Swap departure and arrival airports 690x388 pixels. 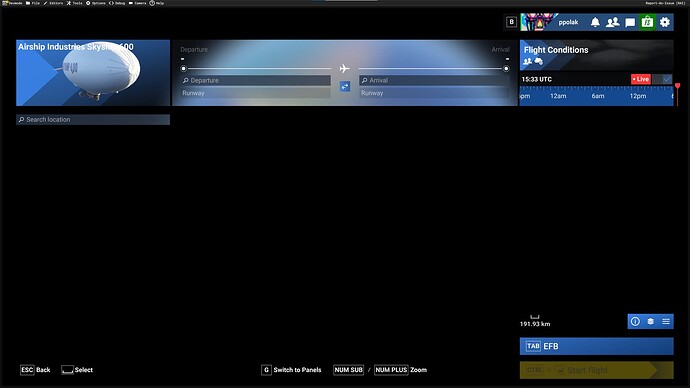click(x=345, y=86)
